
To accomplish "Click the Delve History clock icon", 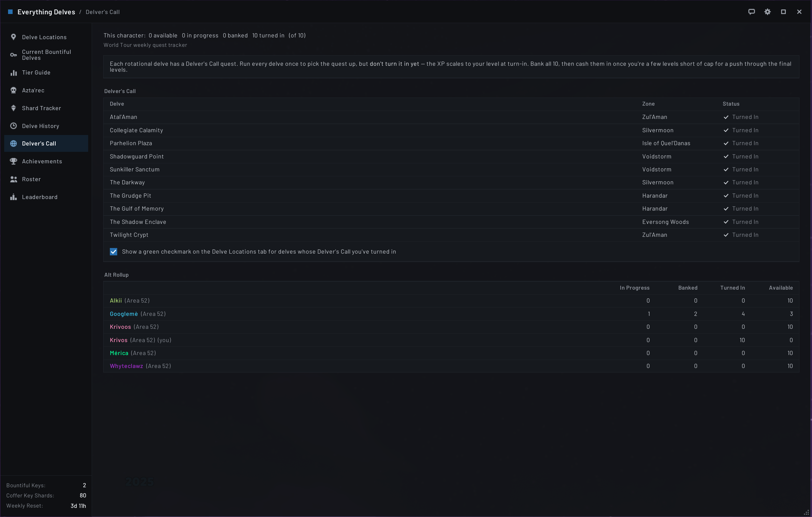I will point(13,126).
